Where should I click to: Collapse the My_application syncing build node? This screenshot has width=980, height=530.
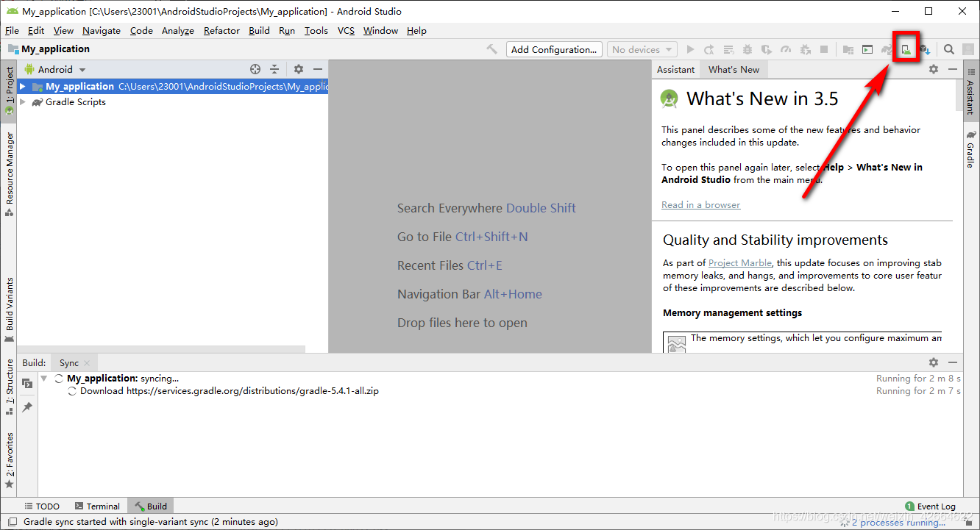pos(44,379)
